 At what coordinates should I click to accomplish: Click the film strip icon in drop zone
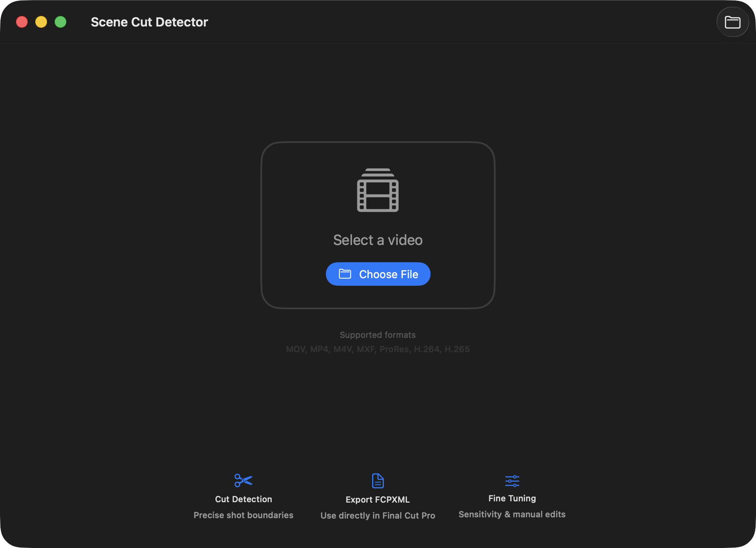[x=378, y=190]
